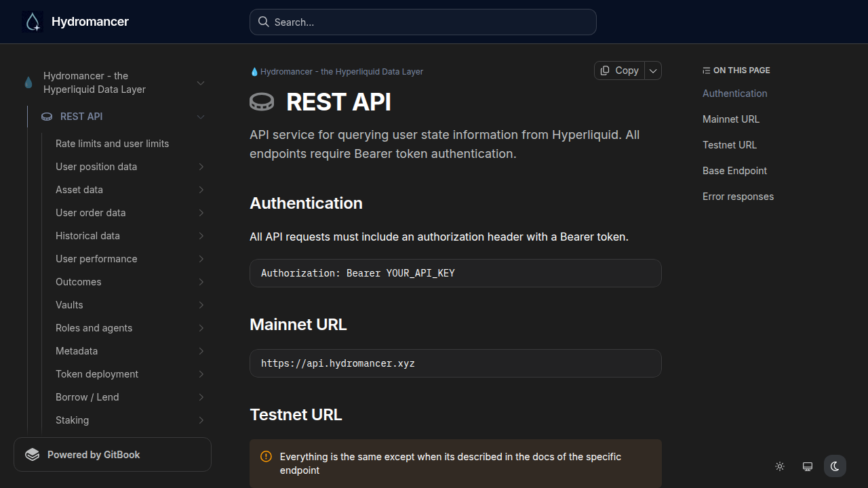Select dark theme with moon icon

point(835,466)
